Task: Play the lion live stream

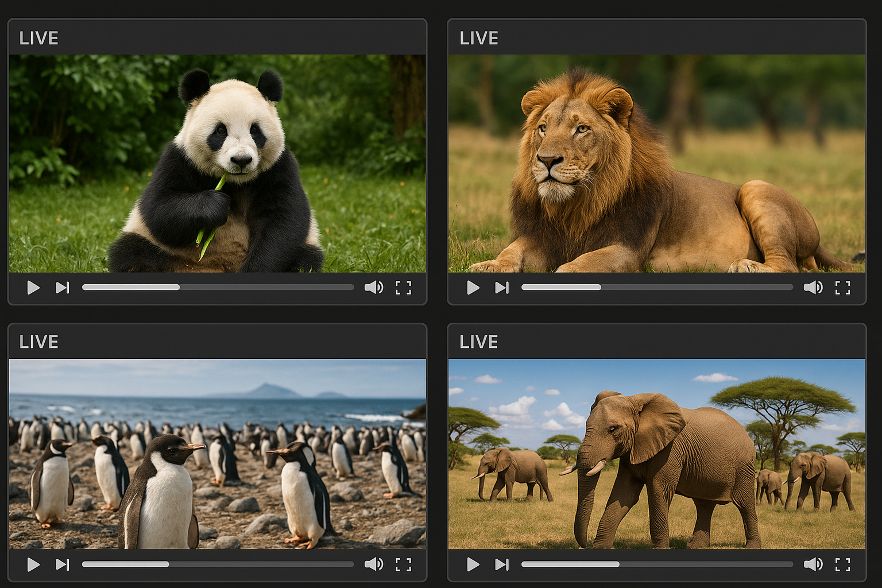Action: point(473,288)
